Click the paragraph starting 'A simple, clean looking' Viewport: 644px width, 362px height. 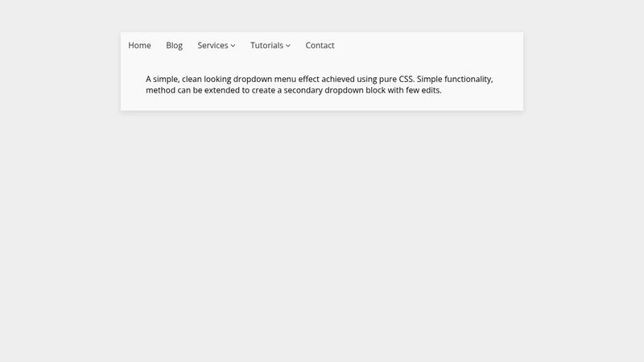[x=319, y=84]
